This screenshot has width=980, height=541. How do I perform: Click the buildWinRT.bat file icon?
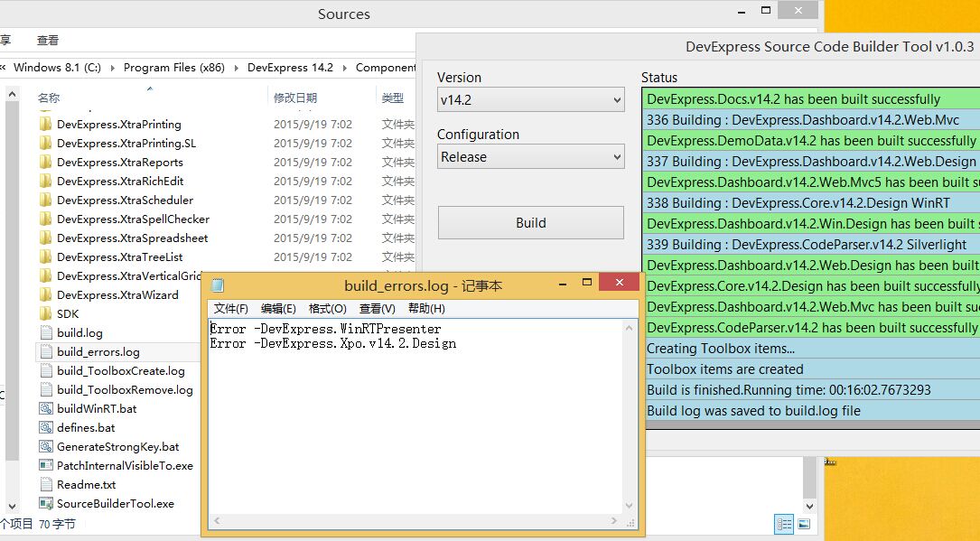[46, 408]
